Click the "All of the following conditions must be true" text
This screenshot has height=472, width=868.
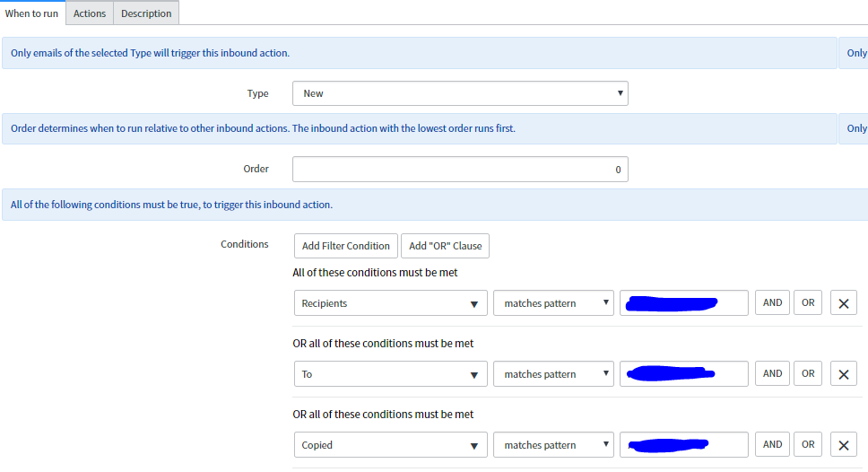click(171, 205)
